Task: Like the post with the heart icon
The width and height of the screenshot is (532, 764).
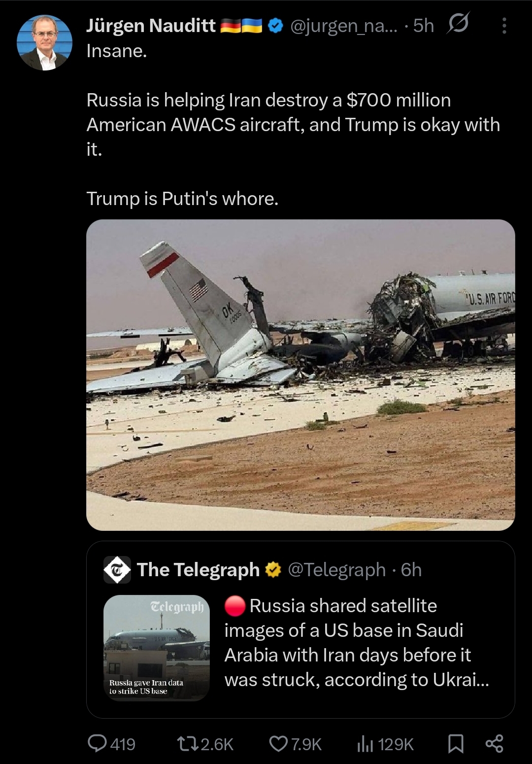Action: point(278,743)
